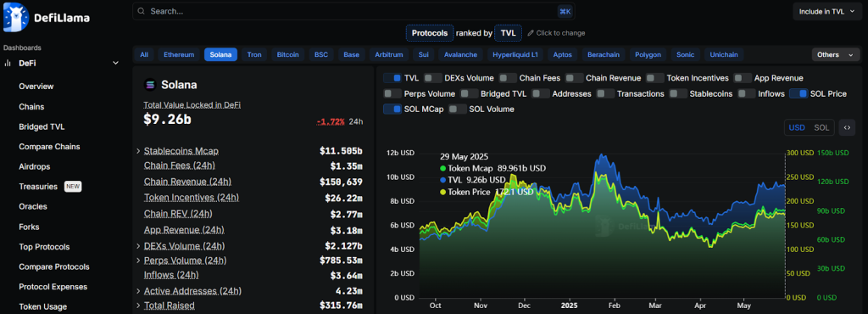868x314 pixels.
Task: Select the Solana chain tab
Action: [x=221, y=54]
